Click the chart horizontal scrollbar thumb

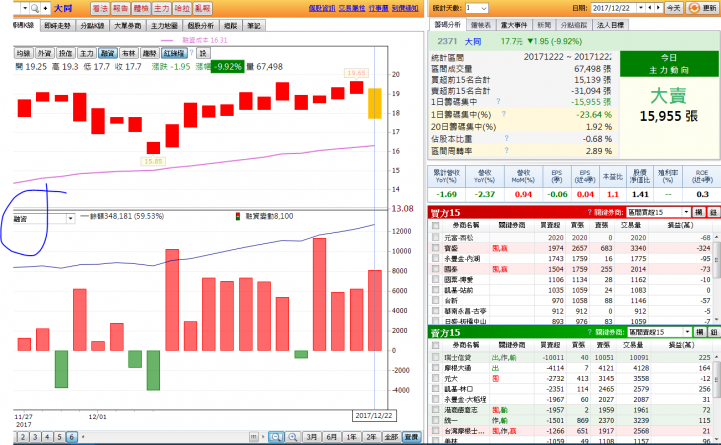[253, 437]
